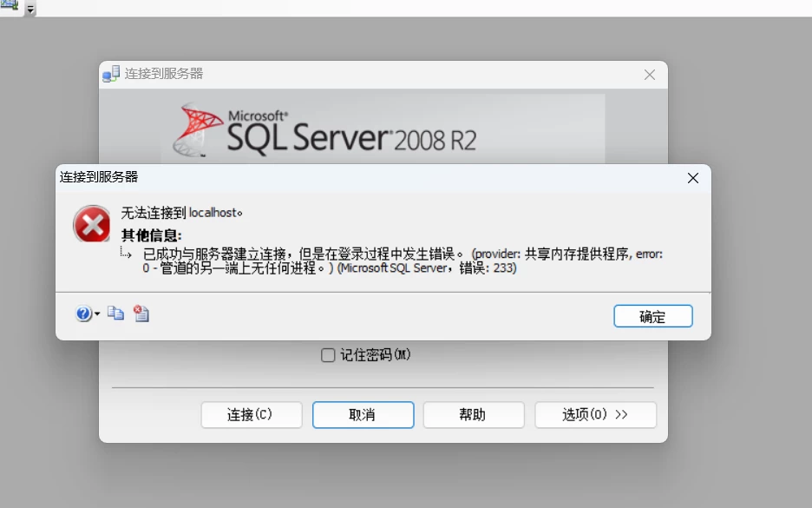Click toolbar overflow arrow at top left
Viewport: 812px width, 508px height.
tap(30, 9)
